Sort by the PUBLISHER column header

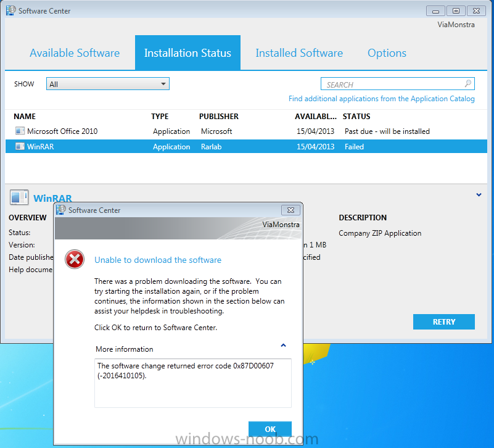219,117
